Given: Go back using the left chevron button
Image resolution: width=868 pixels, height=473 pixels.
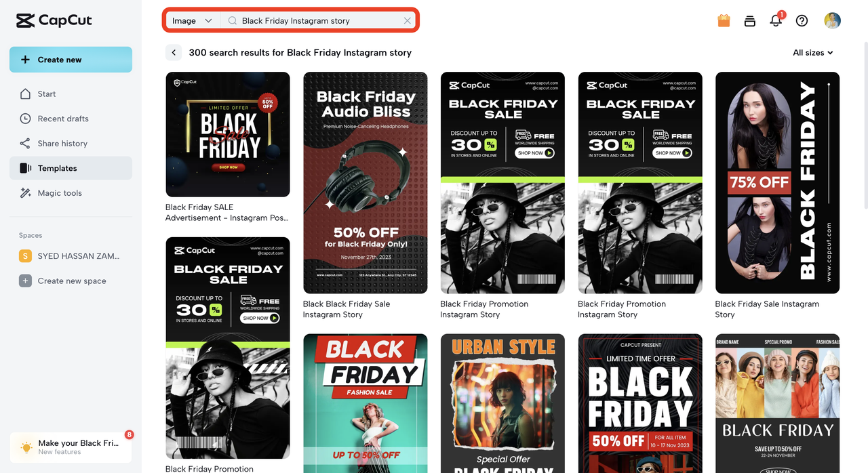Looking at the screenshot, I should (x=174, y=52).
